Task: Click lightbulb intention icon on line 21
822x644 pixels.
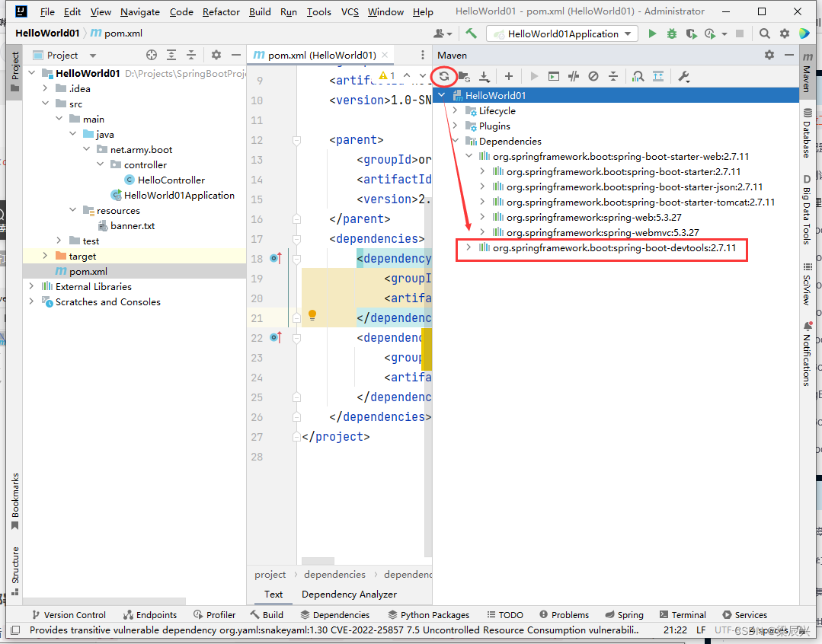Action: click(312, 315)
